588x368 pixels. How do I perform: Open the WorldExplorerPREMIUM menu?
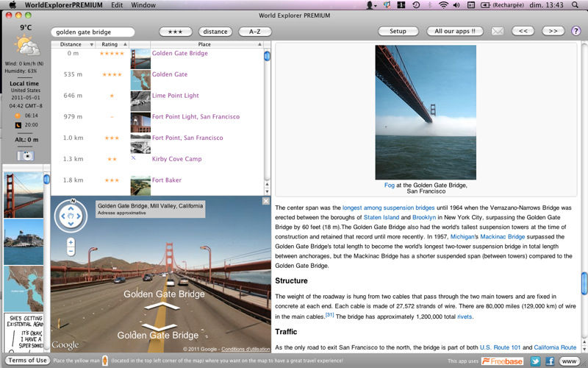pyautogui.click(x=63, y=5)
